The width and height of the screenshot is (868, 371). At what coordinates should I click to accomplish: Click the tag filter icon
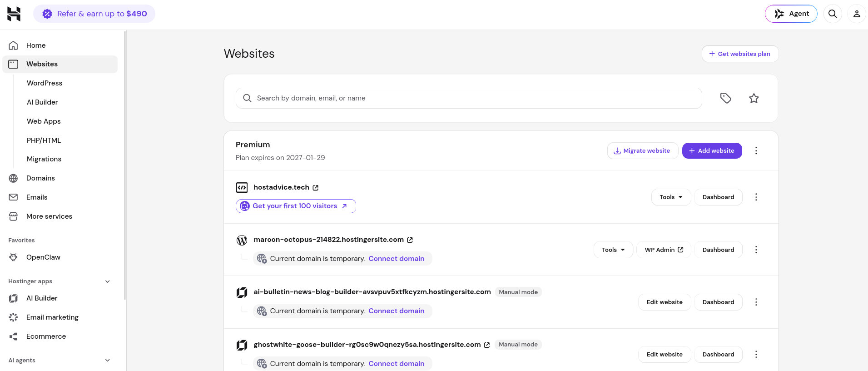click(x=726, y=98)
